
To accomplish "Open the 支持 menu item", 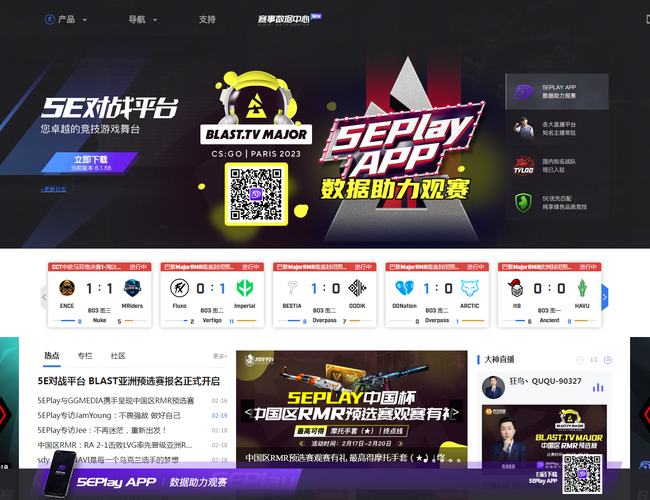I will pyautogui.click(x=207, y=19).
